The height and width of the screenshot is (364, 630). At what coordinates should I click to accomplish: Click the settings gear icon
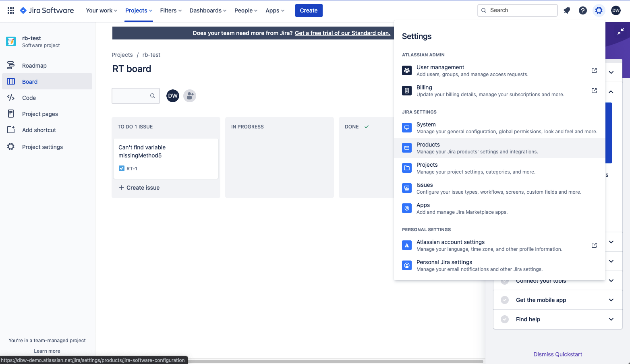(x=599, y=10)
